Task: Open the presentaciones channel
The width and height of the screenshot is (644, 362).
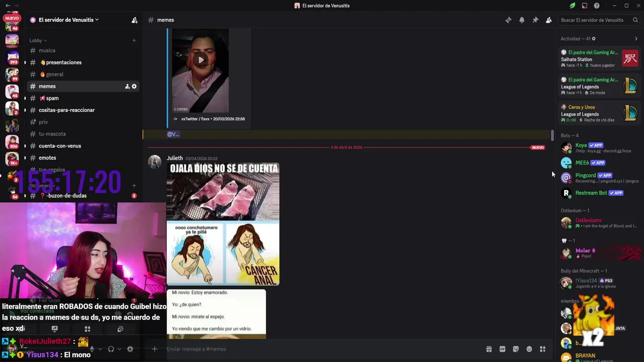Action: click(x=83, y=62)
